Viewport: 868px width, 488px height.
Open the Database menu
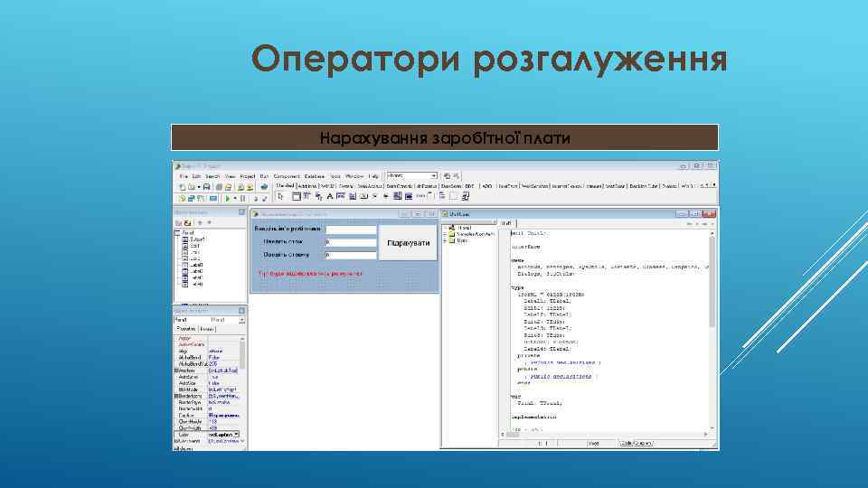315,176
